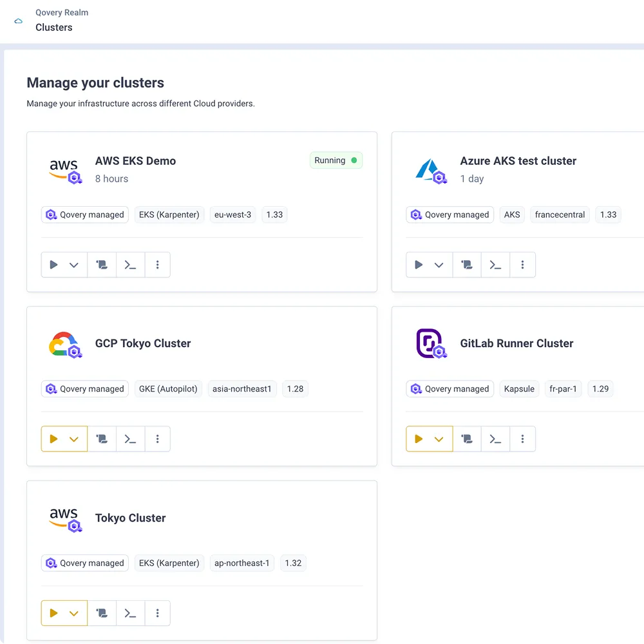Click Qovery Realm breadcrumb
The height and width of the screenshot is (644, 644).
click(62, 12)
